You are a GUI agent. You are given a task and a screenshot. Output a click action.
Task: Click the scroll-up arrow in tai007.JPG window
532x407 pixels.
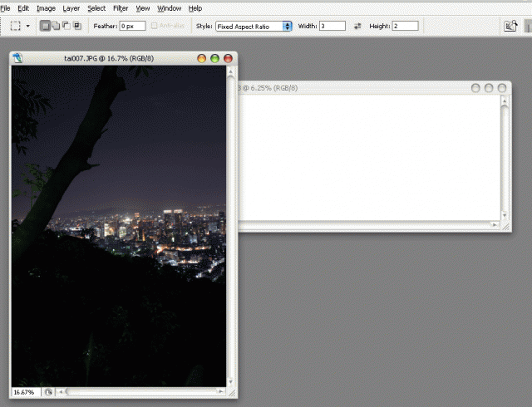[x=231, y=71]
